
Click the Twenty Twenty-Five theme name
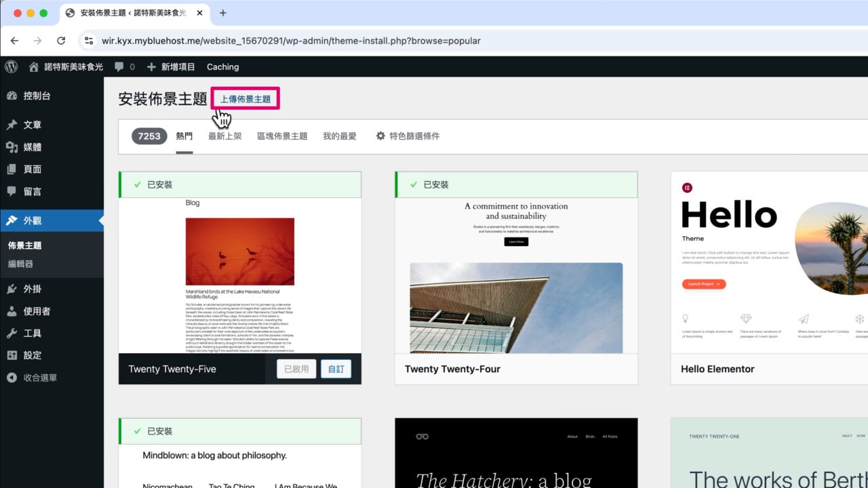coord(172,369)
